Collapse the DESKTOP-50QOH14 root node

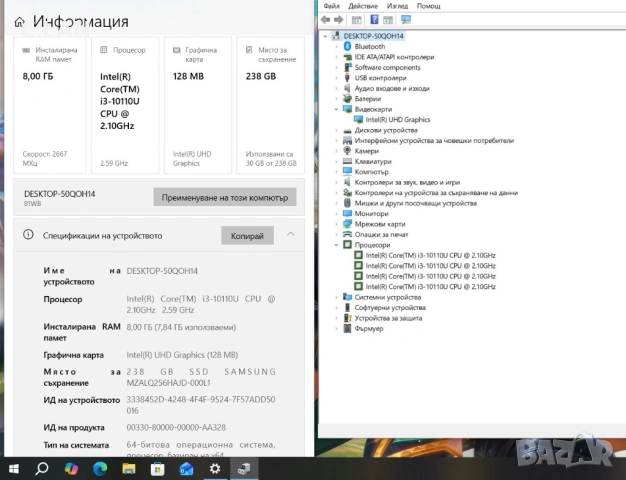point(325,36)
